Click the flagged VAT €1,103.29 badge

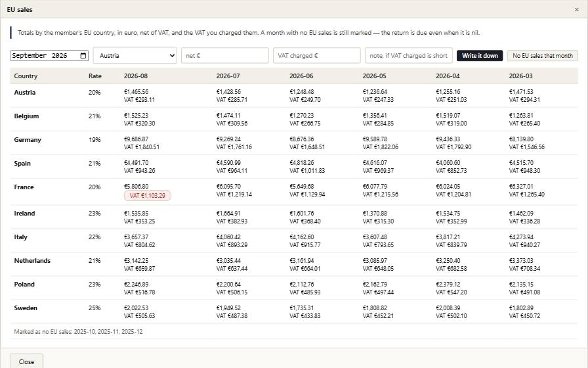point(148,196)
